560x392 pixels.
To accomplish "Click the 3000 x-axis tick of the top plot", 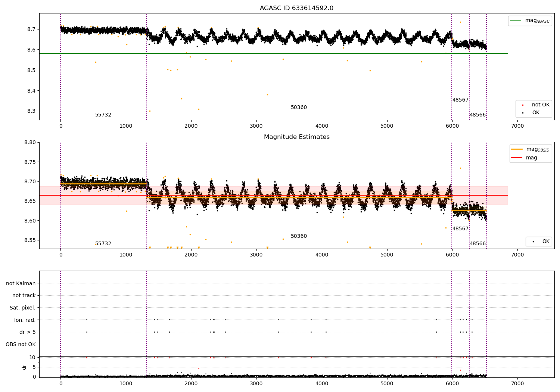I will [x=256, y=126].
